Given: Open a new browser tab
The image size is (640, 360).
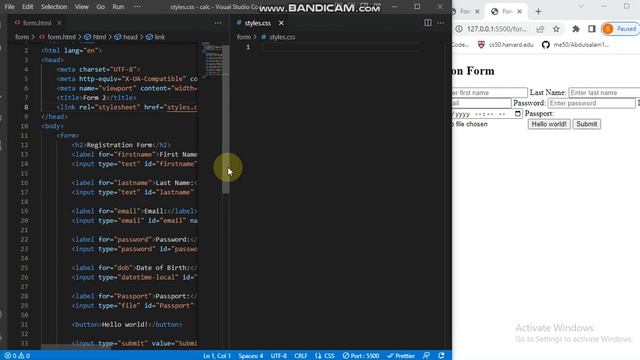Looking at the screenshot, I should coord(538,11).
